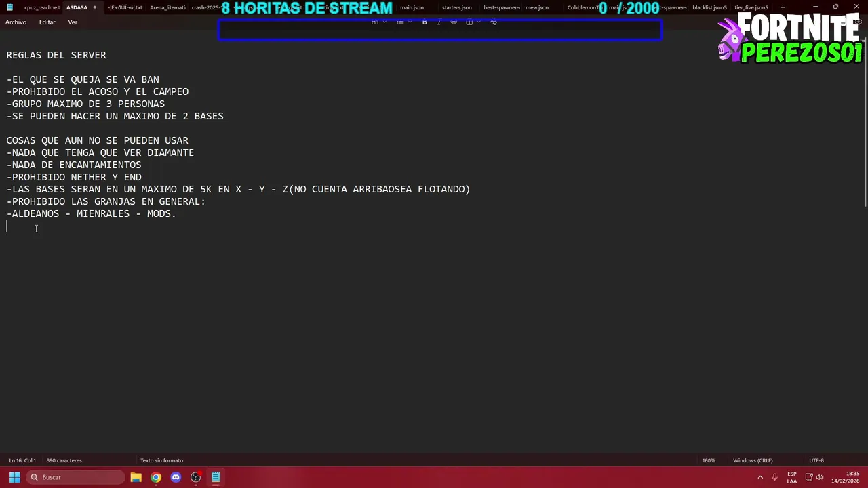This screenshot has height=488, width=868.
Task: Expand the hidden system tray icons
Action: pos(760,477)
